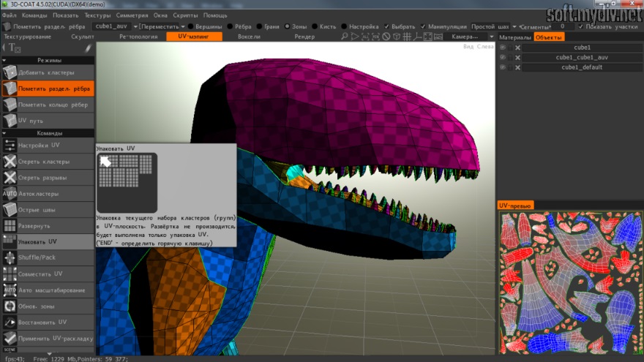
Task: Click the Применить UV-раскладку checkmark icon
Action: click(x=10, y=338)
